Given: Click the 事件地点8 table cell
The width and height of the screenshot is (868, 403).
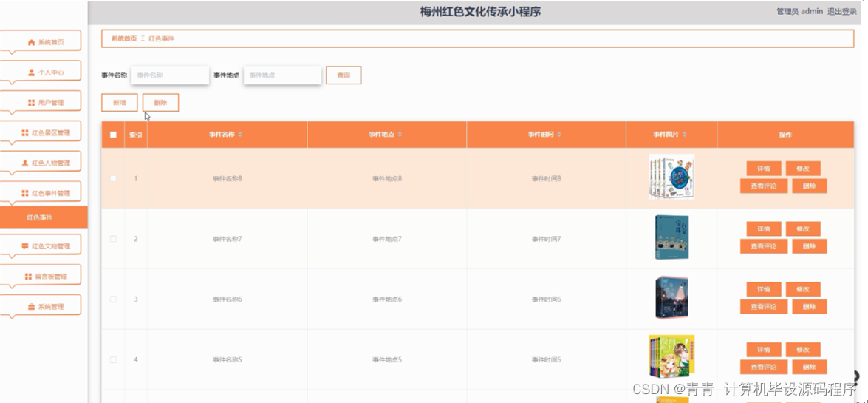Looking at the screenshot, I should click(387, 178).
